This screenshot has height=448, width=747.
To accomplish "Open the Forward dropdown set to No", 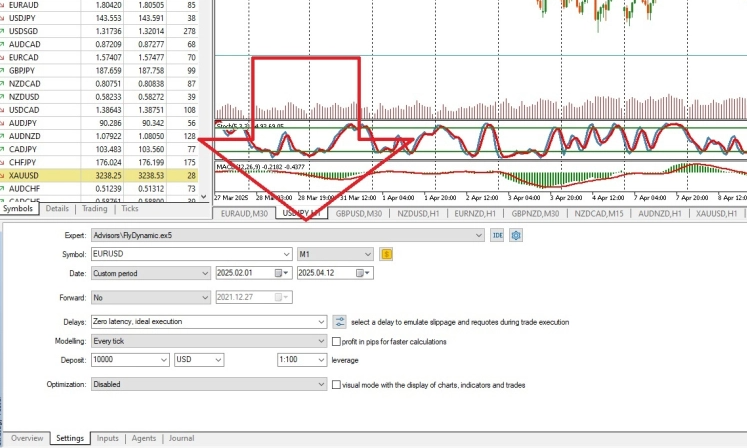I will tap(205, 297).
